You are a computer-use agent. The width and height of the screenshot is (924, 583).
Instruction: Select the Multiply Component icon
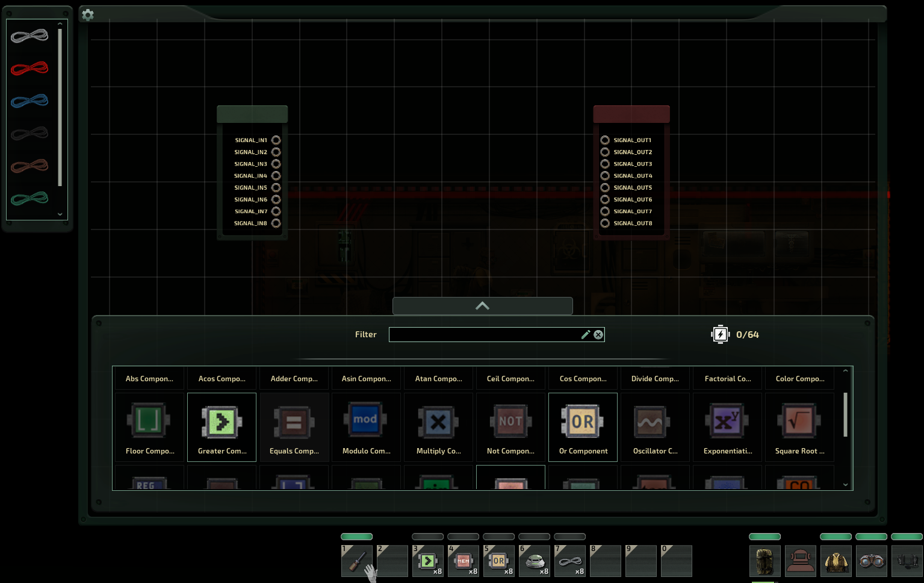pyautogui.click(x=438, y=422)
